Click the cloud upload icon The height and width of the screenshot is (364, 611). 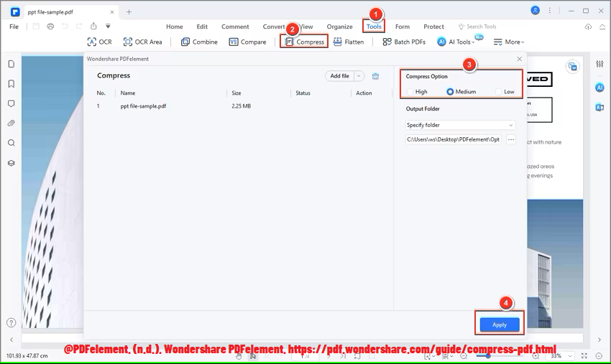(588, 27)
